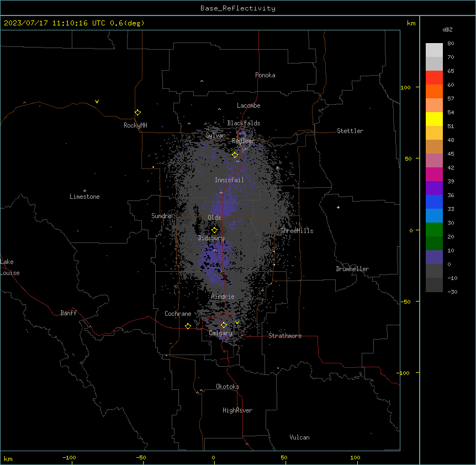The height and width of the screenshot is (465, 476).
Task: Click the blue 36 dBZ legend swatch
Action: [434, 202]
